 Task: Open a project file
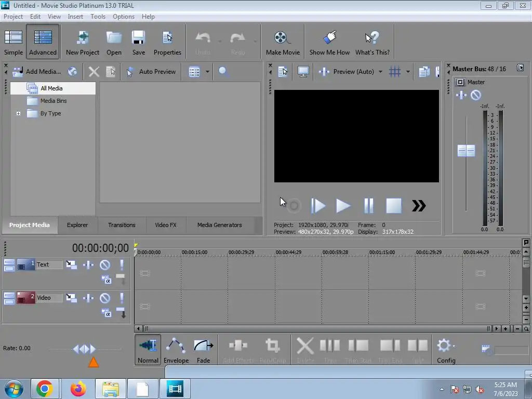[x=114, y=43]
